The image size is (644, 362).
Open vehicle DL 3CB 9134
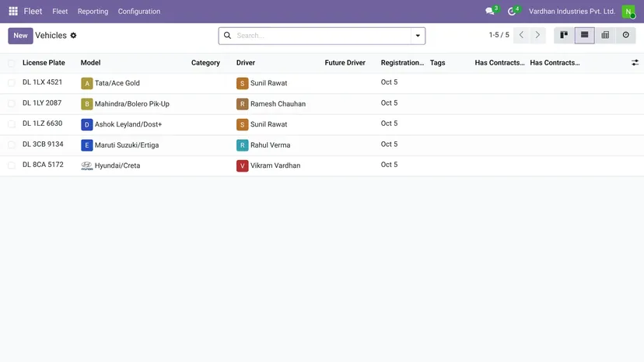(43, 144)
